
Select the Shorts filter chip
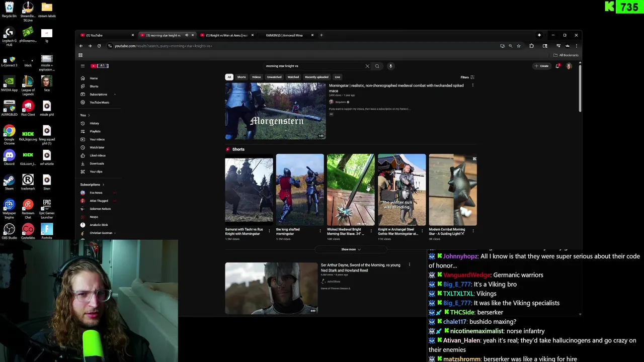click(242, 77)
